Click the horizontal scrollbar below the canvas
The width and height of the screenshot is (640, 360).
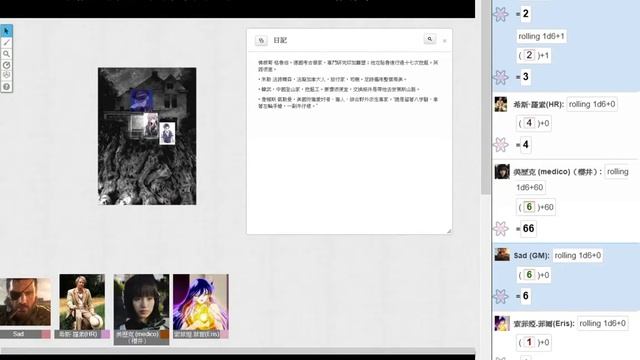click(x=238, y=351)
